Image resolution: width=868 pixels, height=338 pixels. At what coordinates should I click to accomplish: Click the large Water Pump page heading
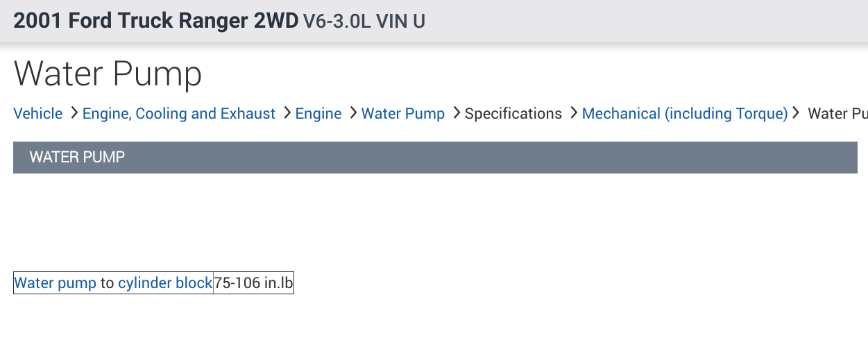pyautogui.click(x=108, y=74)
